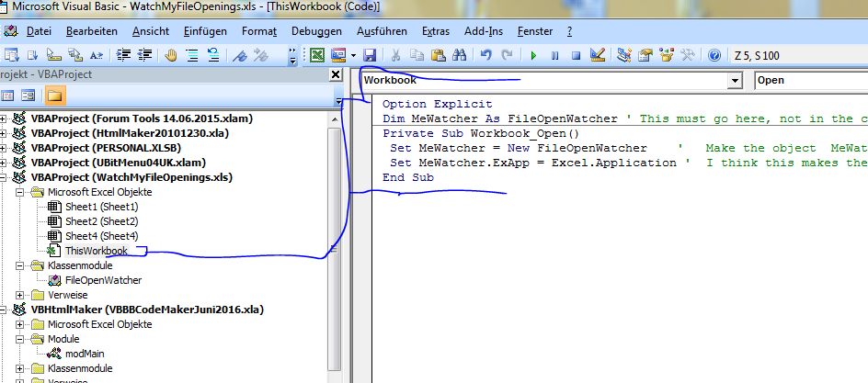Open the Edit toolbar options overflow arrow
The width and height of the screenshot is (868, 383).
tap(292, 56)
